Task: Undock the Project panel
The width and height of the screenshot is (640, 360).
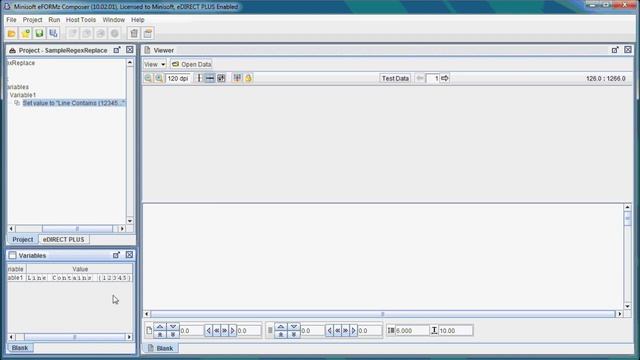Action: [x=117, y=50]
